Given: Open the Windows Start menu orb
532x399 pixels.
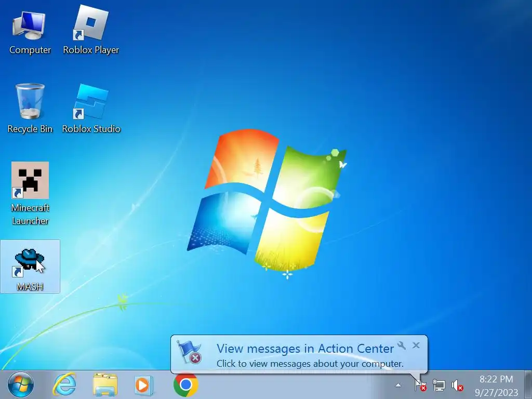Looking at the screenshot, I should click(x=21, y=385).
